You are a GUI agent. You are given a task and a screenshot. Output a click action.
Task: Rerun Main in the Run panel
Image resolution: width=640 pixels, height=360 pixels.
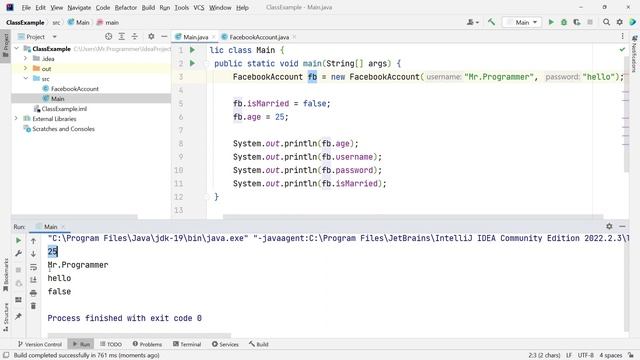point(18,241)
